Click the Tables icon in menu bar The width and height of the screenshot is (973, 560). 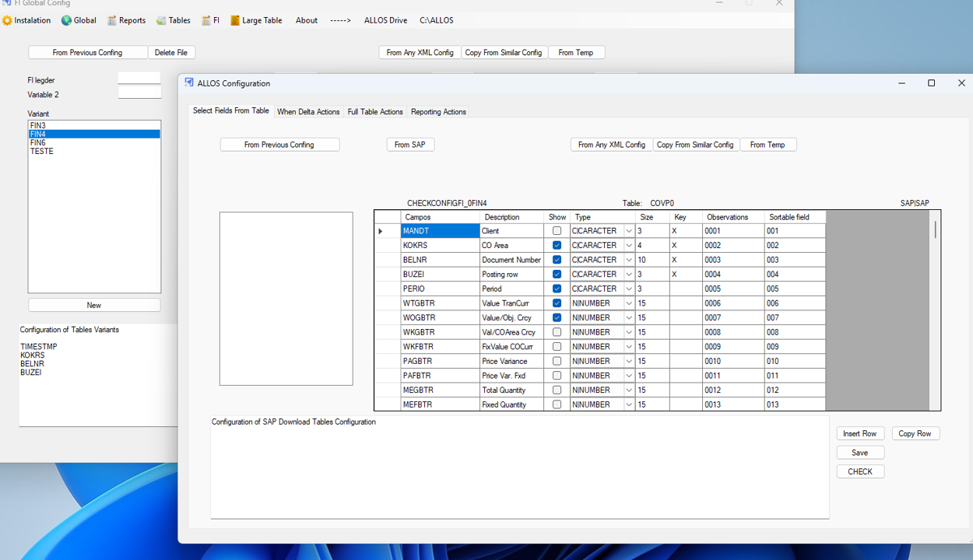click(161, 20)
